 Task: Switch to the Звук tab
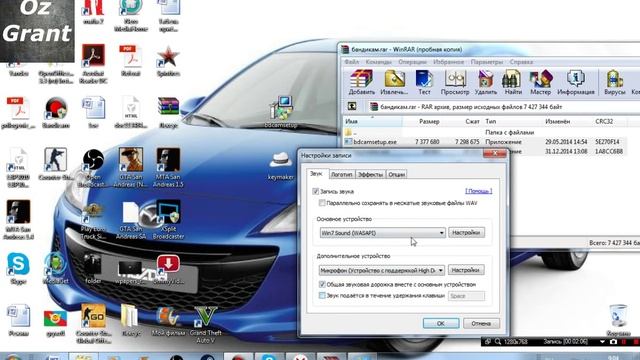pyautogui.click(x=316, y=173)
